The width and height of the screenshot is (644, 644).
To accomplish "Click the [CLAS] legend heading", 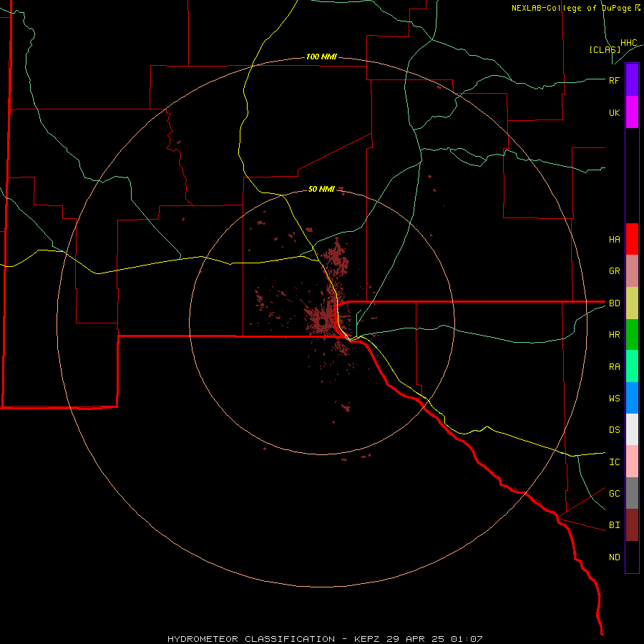I will tap(605, 49).
